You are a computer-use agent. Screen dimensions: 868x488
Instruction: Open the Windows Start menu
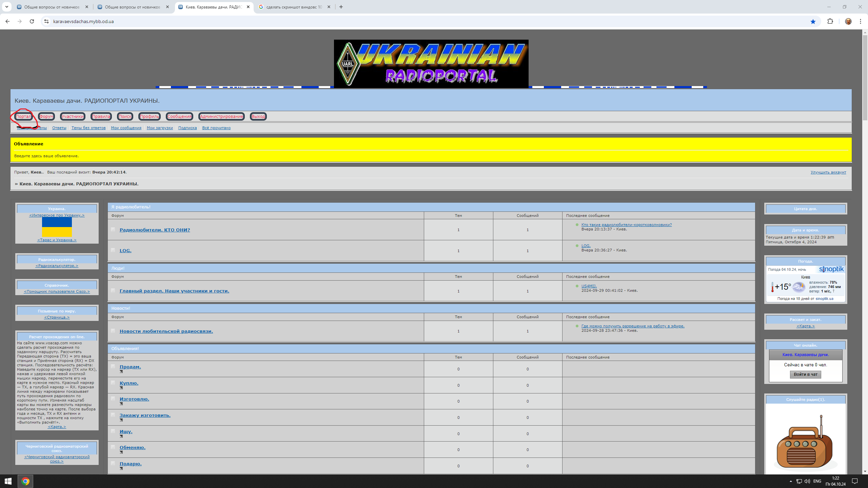[x=8, y=481]
